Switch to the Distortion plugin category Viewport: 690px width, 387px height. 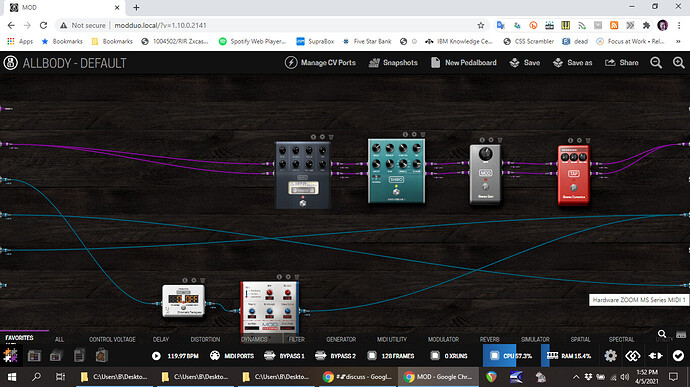tap(205, 339)
